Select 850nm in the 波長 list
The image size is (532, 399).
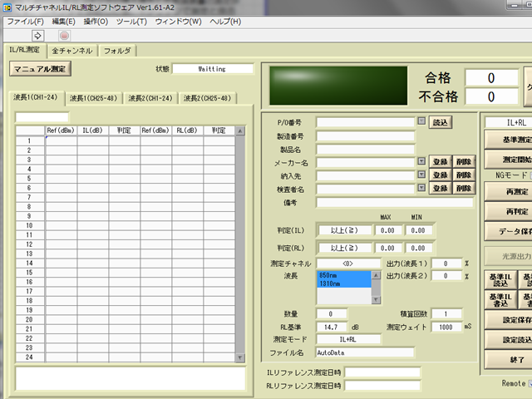[x=344, y=275]
